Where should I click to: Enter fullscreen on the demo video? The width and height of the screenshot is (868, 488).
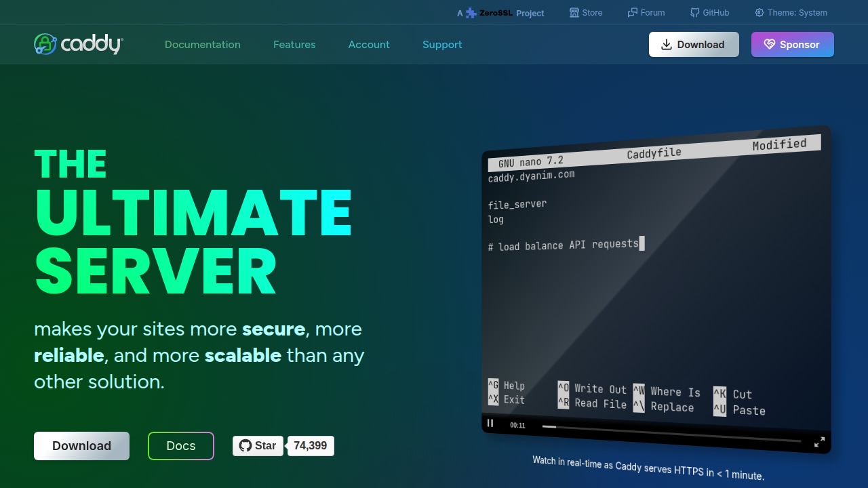click(819, 443)
